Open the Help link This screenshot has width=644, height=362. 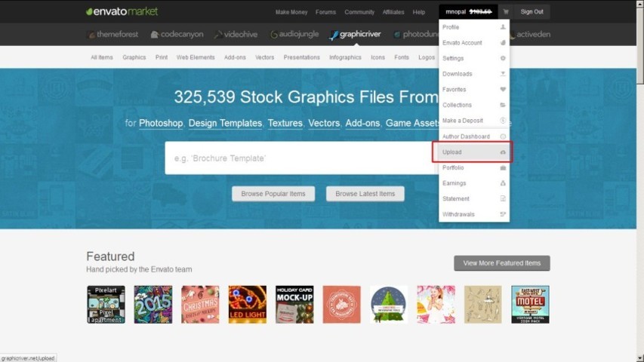tap(419, 12)
